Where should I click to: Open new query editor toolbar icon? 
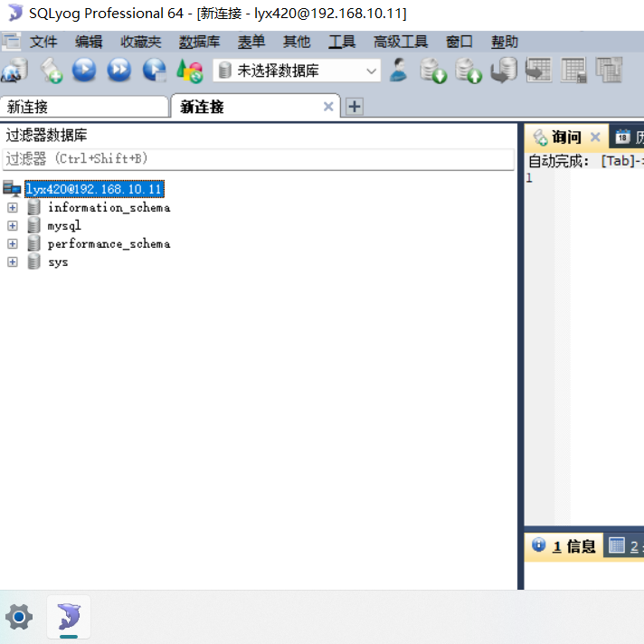[52, 71]
